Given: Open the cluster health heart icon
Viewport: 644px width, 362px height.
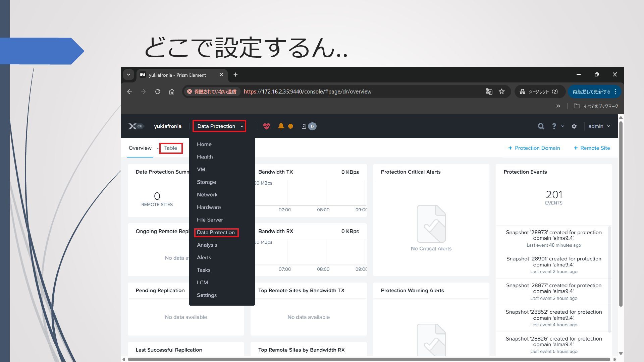Looking at the screenshot, I should (266, 126).
